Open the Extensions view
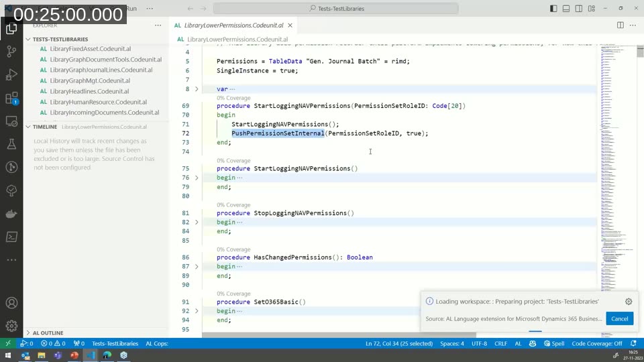The image size is (644, 362). coord(11,98)
